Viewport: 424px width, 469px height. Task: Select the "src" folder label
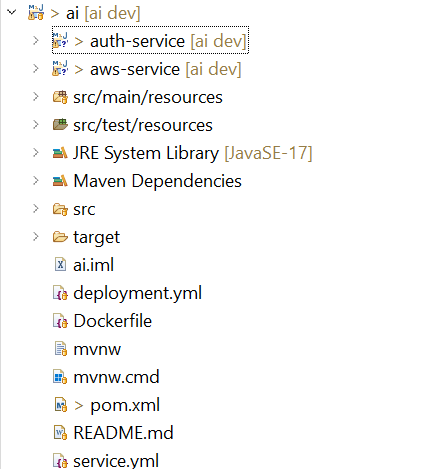pos(84,209)
